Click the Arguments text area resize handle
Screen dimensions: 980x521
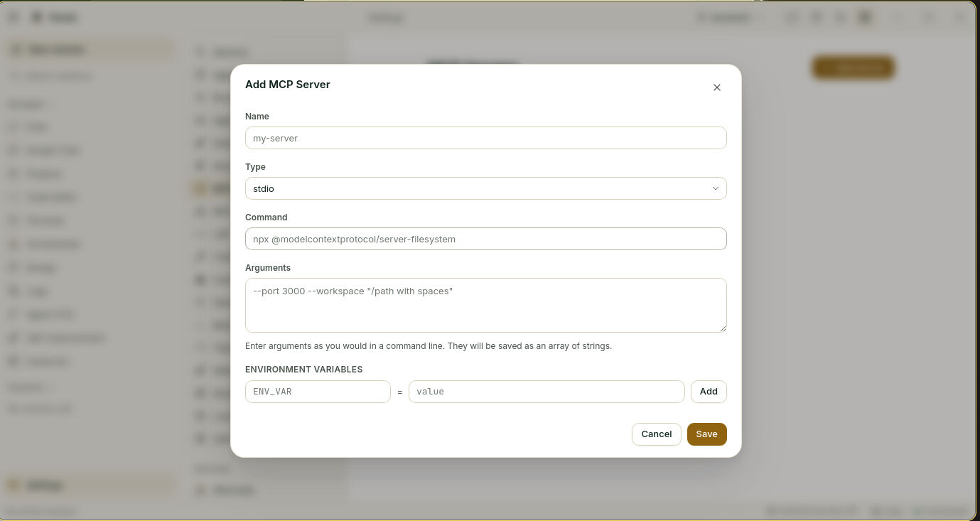(723, 328)
